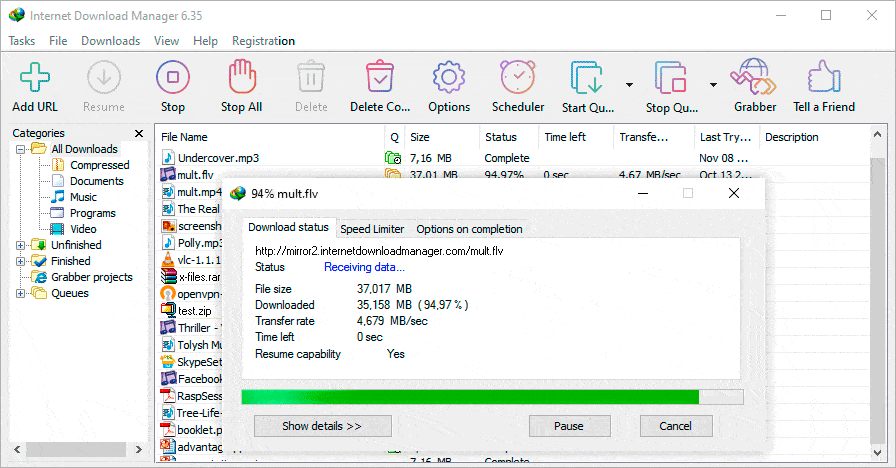896x468 pixels.
Task: Open the Stop Queue dropdown arrow
Action: 713,85
